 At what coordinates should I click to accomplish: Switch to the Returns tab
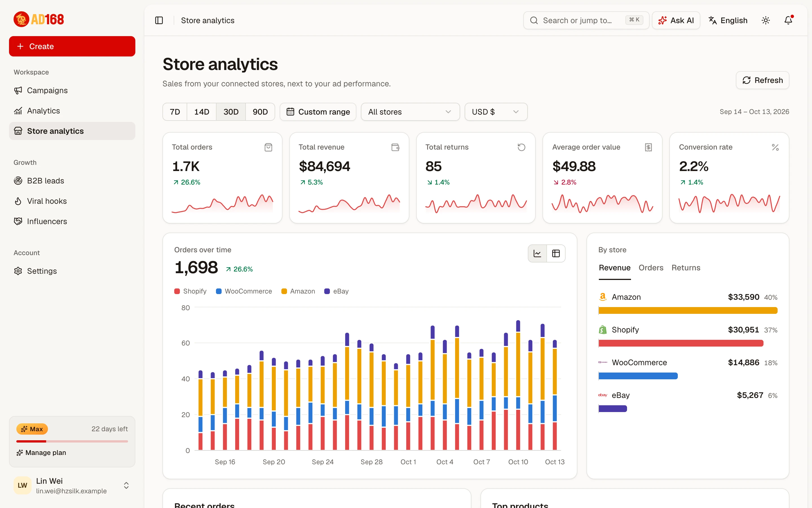[x=685, y=268]
